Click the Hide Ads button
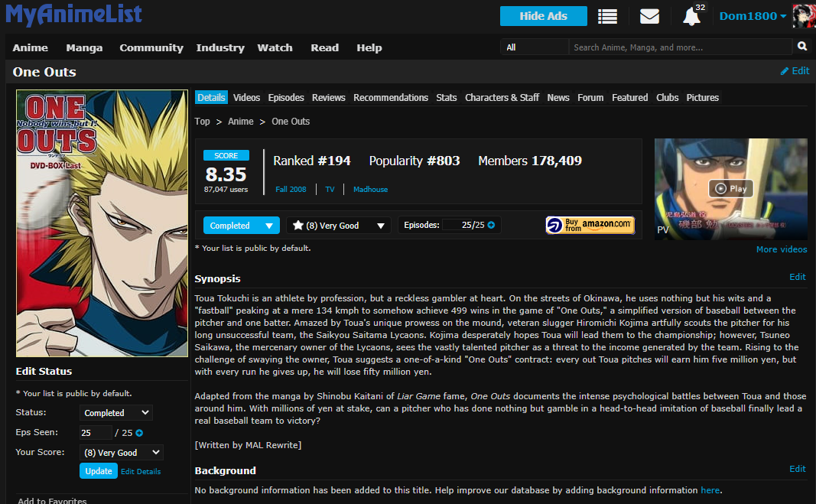Image resolution: width=816 pixels, height=504 pixels. [543, 16]
